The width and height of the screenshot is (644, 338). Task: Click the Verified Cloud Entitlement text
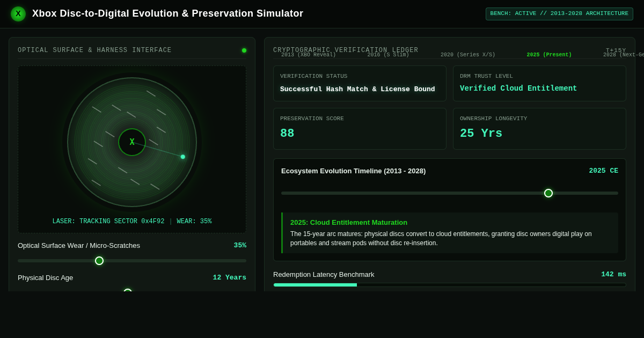tap(518, 89)
